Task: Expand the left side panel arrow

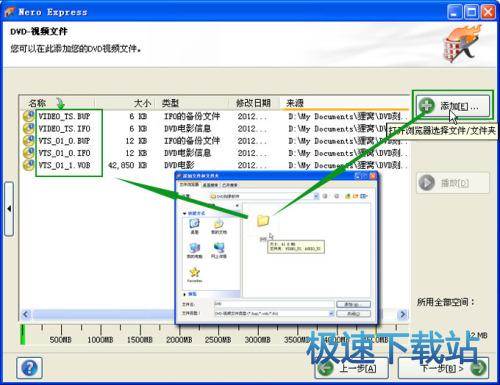Action: (9, 209)
